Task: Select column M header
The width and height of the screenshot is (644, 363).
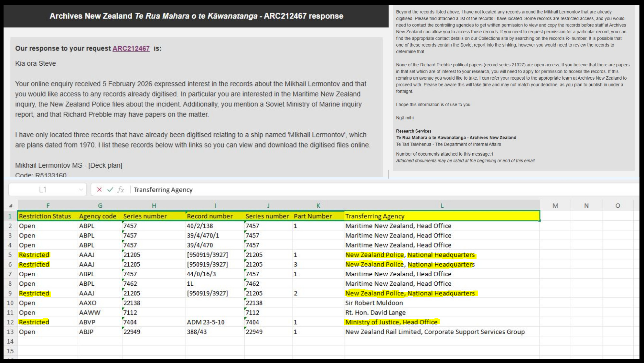Action: point(555,206)
